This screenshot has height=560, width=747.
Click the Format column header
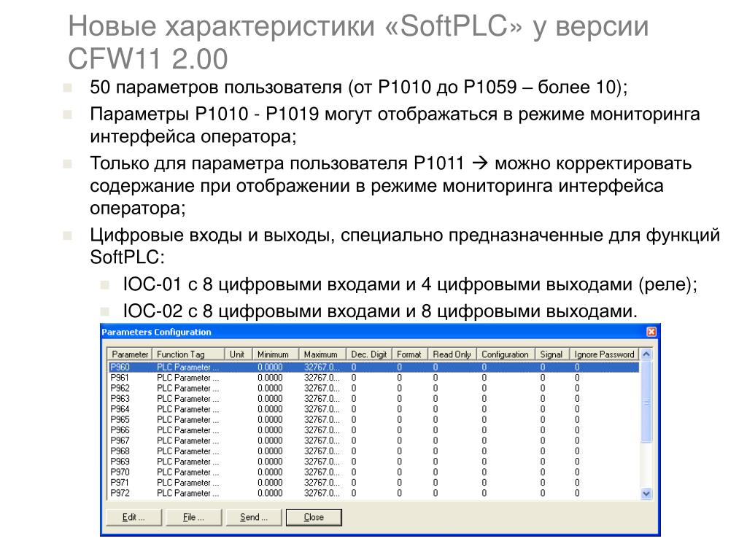pos(410,354)
